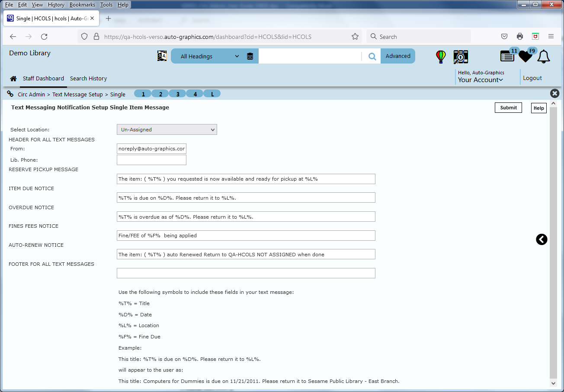The height and width of the screenshot is (392, 564).
Task: Bookmark this page with star icon
Action: (x=355, y=37)
